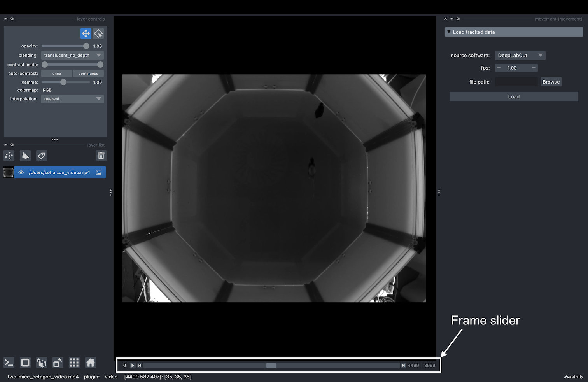The image size is (588, 382).
Task: Select the pan/zoom tool in layer controls
Action: [x=86, y=33]
